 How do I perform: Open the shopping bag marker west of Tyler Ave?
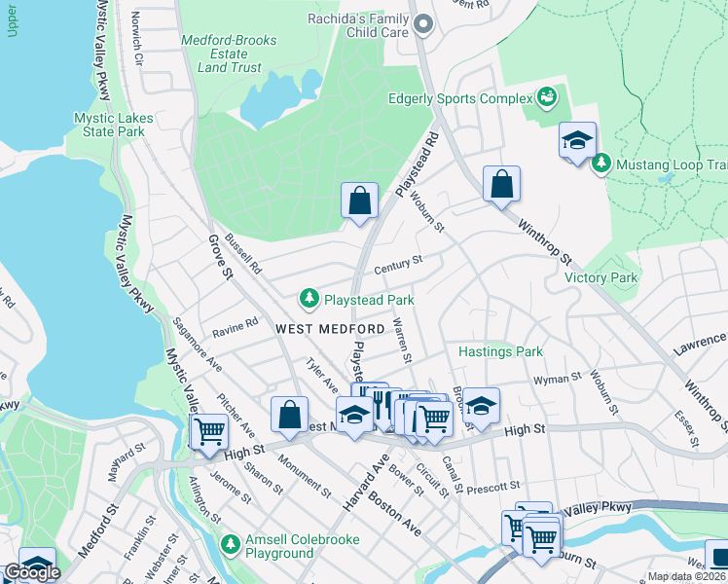pos(289,417)
